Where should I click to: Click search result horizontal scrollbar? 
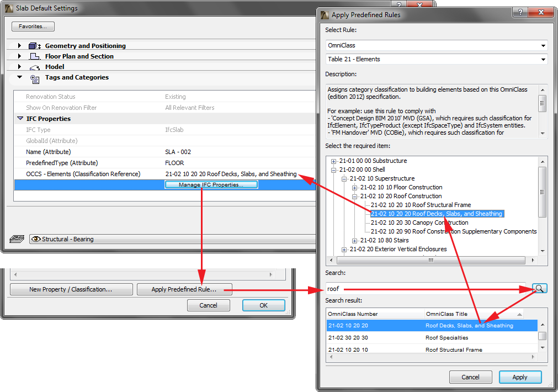[432, 357]
